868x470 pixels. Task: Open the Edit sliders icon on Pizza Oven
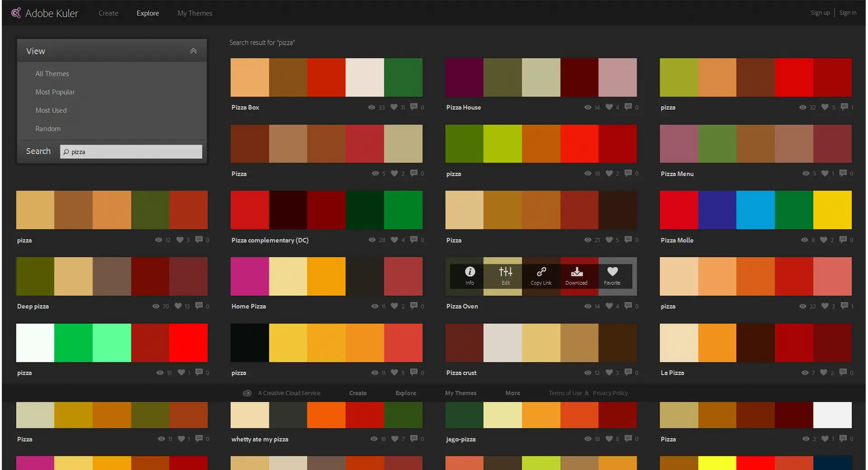pos(505,272)
